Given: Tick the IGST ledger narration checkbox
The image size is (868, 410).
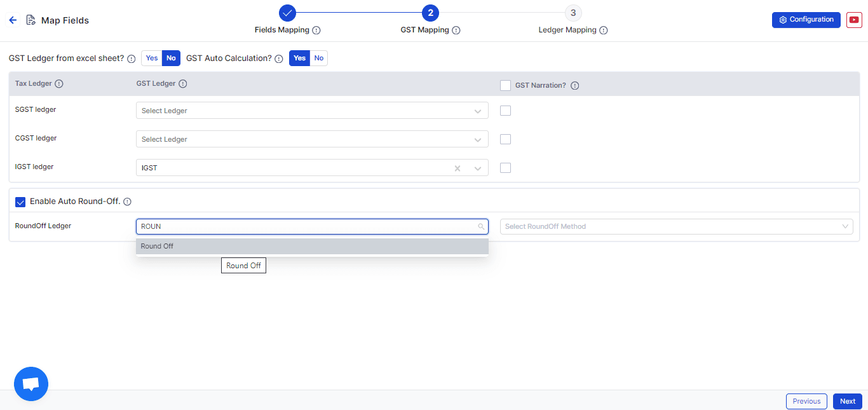Looking at the screenshot, I should tap(506, 168).
